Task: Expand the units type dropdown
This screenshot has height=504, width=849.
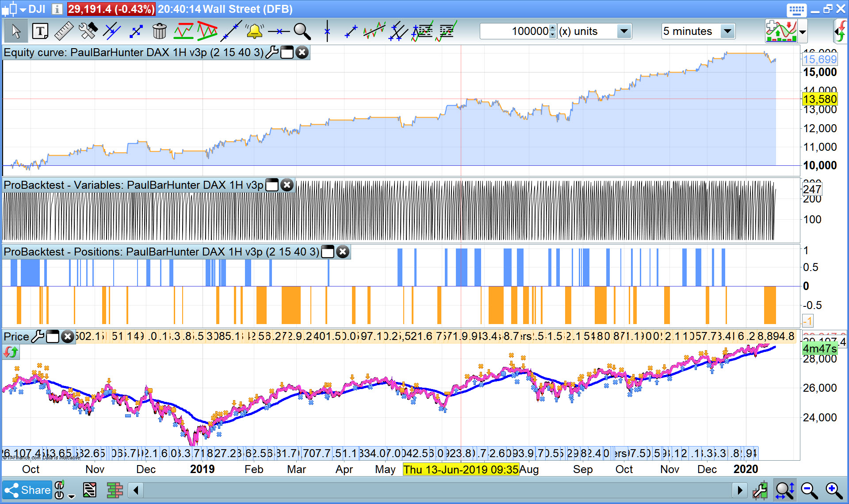Action: click(x=623, y=31)
